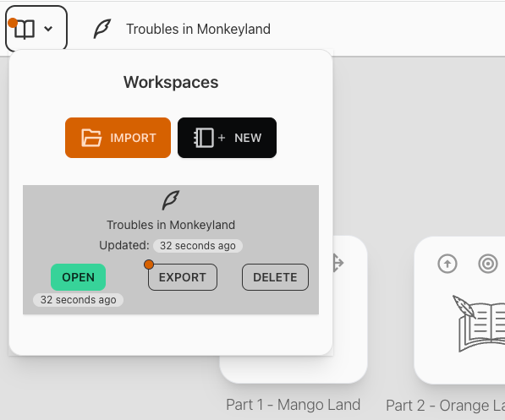The height and width of the screenshot is (420, 505).
Task: Open the Part 2 book thumbnail
Action: click(x=480, y=324)
